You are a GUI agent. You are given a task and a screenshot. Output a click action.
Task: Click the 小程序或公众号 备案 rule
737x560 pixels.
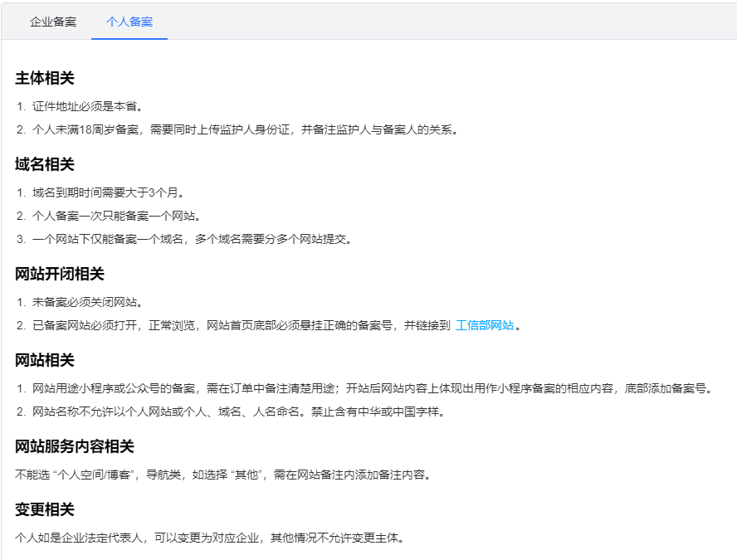[372, 388]
